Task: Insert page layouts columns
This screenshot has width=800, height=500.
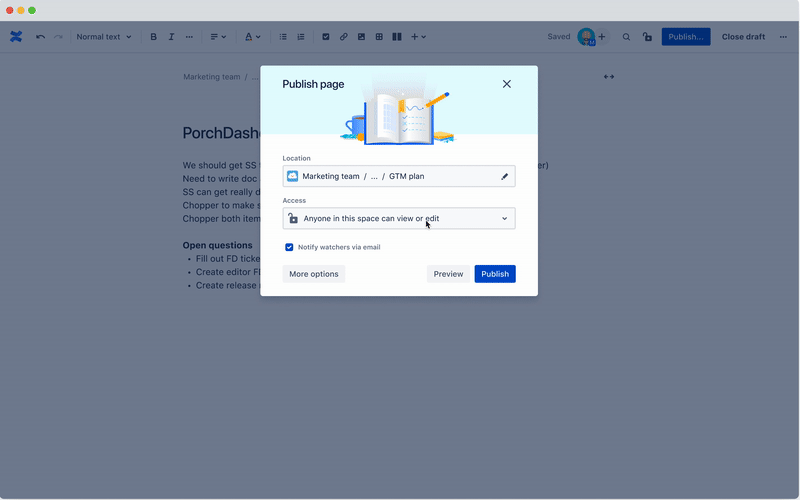Action: (397, 37)
